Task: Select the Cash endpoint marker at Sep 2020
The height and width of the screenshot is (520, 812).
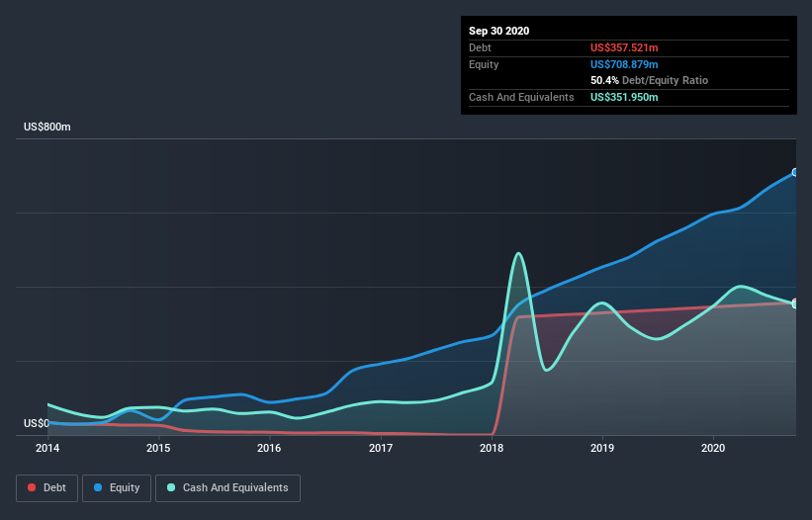Action: 795,304
